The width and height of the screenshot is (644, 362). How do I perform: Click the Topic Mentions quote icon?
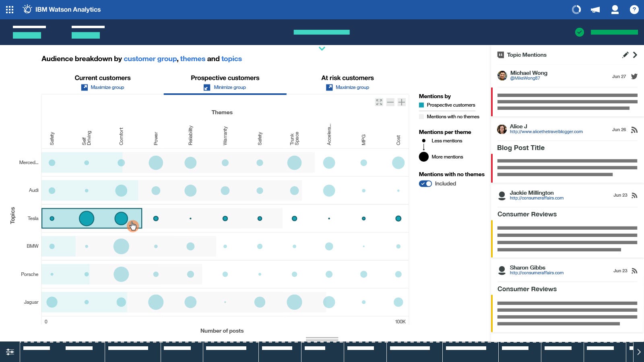(x=501, y=55)
